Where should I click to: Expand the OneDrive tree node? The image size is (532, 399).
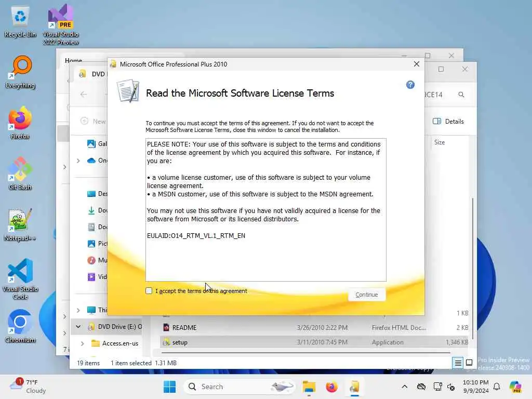pos(78,161)
